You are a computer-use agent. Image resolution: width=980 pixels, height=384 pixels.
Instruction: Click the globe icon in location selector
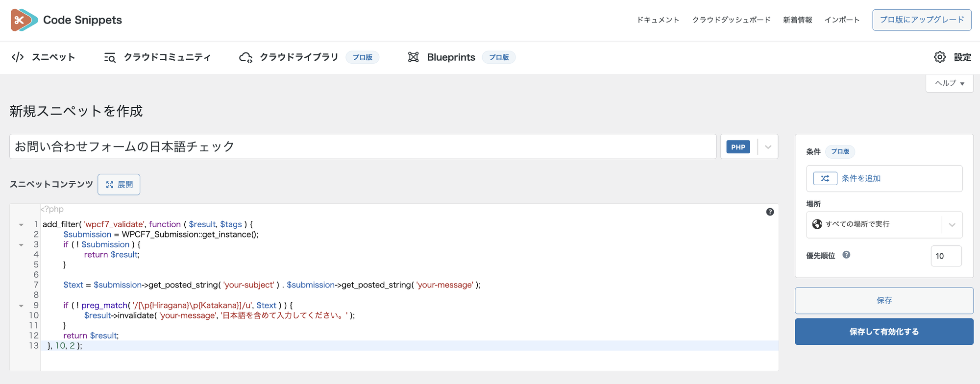(817, 224)
